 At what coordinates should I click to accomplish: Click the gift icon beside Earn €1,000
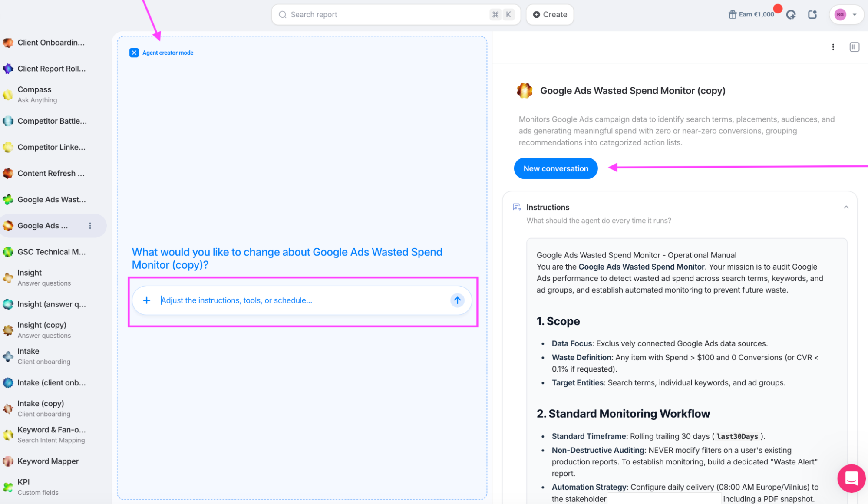(733, 14)
